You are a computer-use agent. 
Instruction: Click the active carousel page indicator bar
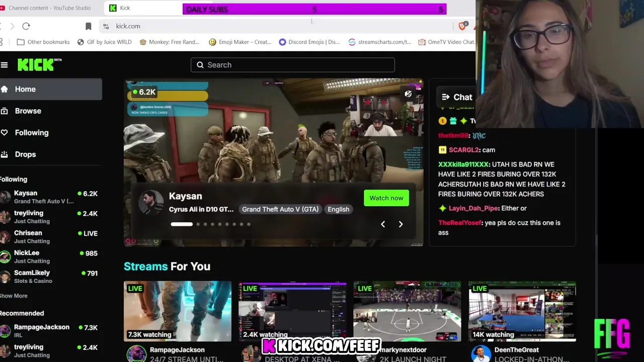pyautogui.click(x=182, y=224)
